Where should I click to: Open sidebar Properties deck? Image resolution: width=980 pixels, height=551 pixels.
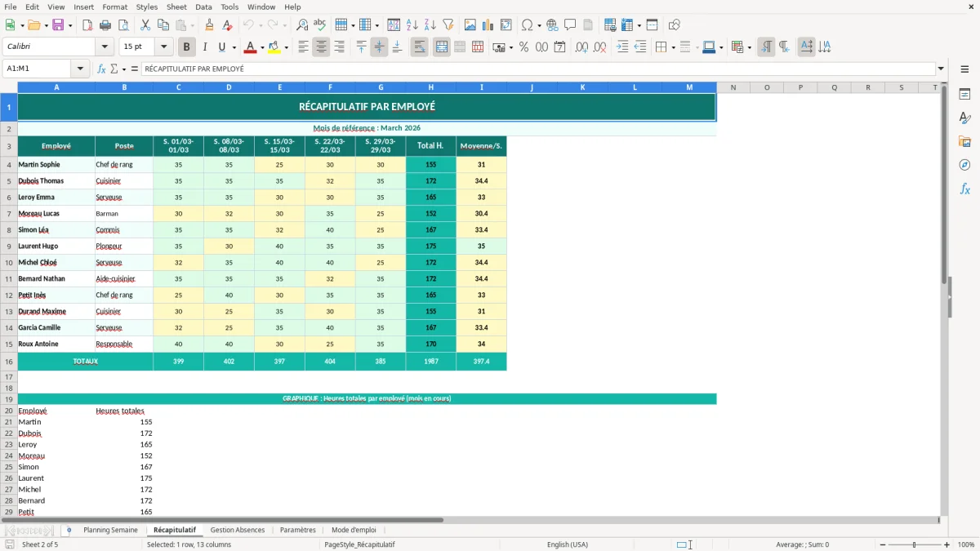[x=964, y=95]
